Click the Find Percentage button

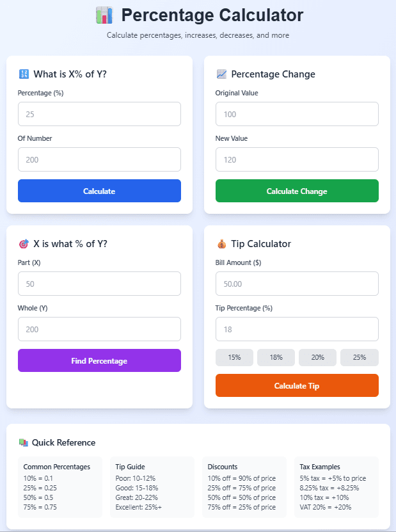[99, 360]
